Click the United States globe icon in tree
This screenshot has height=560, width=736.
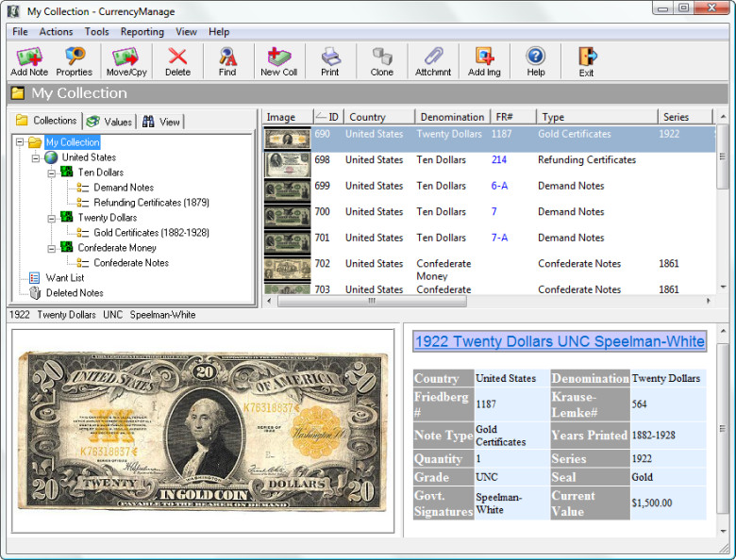pos(51,157)
